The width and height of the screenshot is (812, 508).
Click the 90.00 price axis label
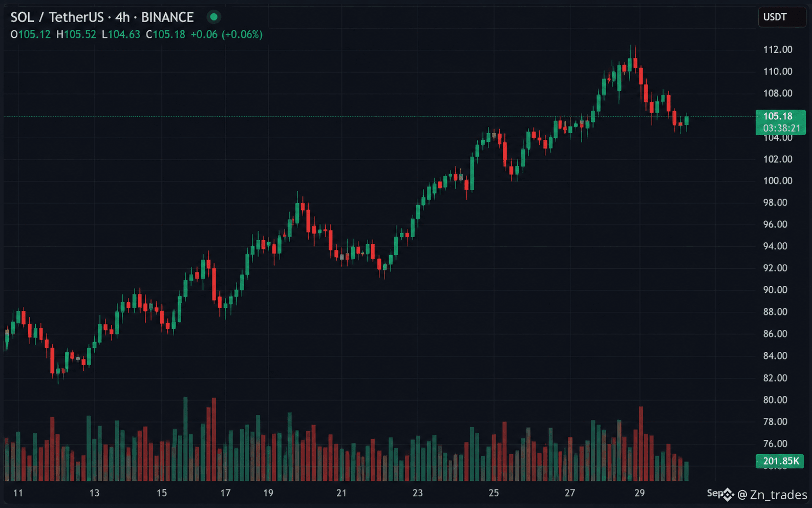pos(775,290)
